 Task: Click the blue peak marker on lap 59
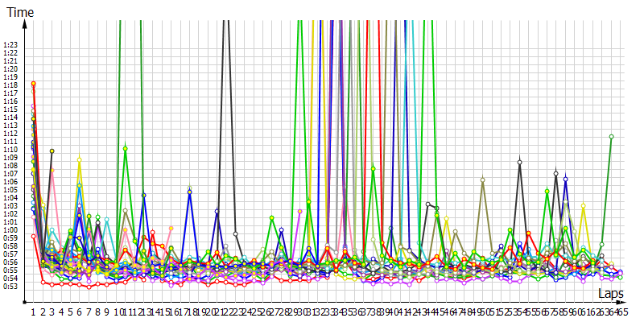click(x=566, y=179)
